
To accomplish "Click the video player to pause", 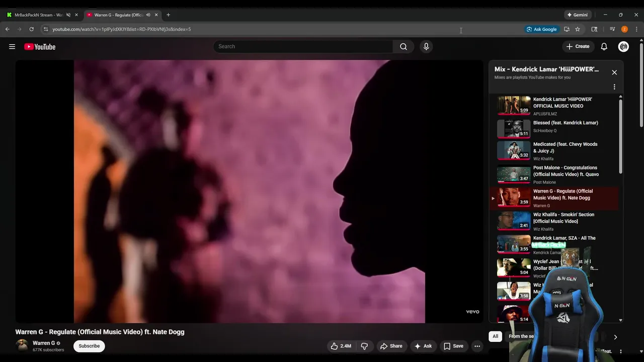I will coord(249,191).
